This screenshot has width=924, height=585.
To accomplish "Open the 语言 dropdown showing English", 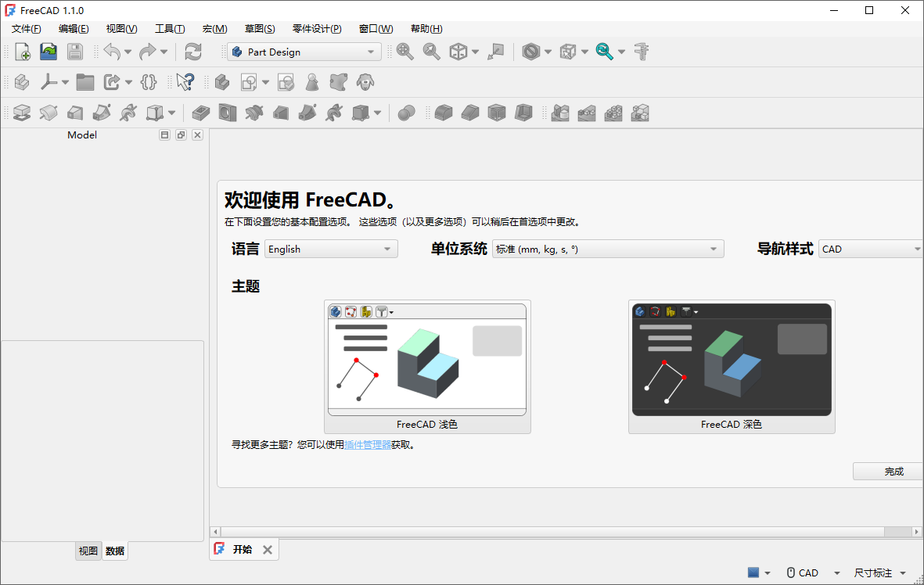I will click(329, 249).
